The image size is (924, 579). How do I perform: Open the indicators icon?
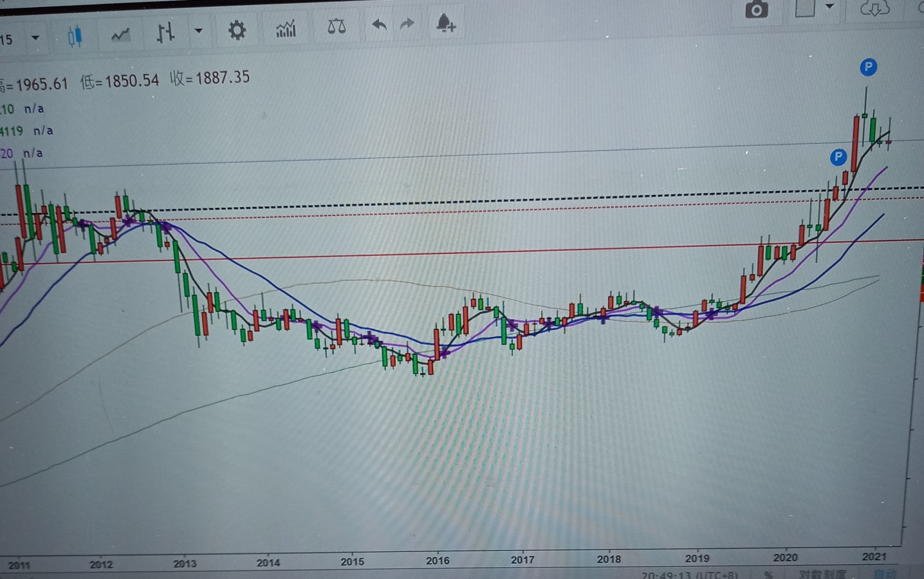click(286, 28)
